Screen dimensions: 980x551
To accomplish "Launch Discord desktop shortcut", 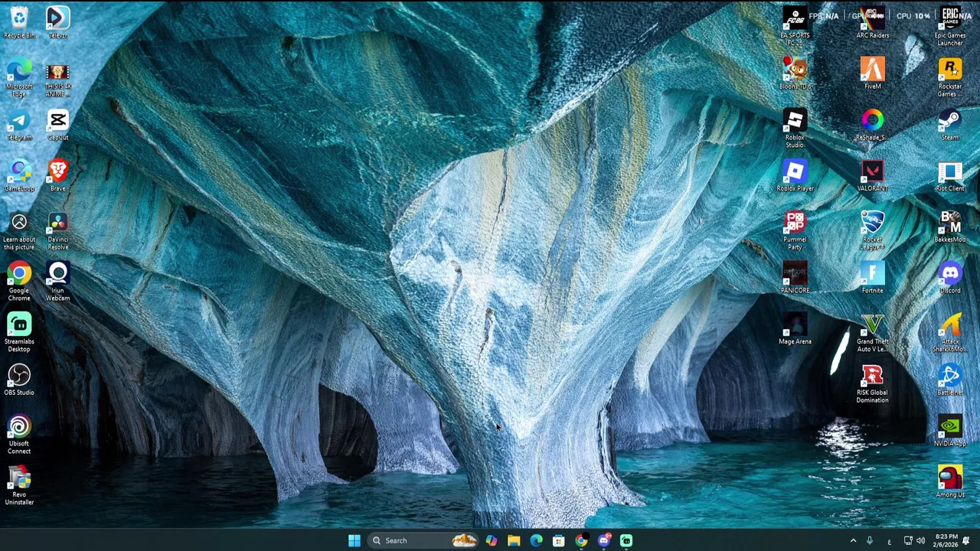I will click(949, 278).
